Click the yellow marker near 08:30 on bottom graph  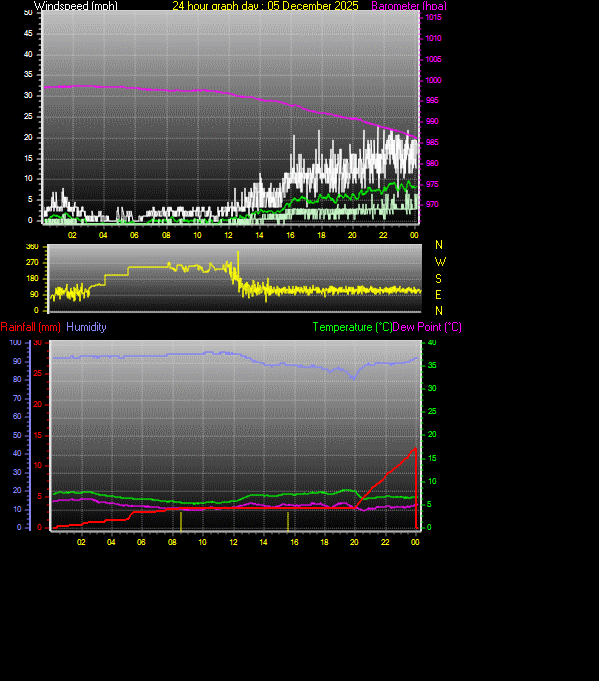pos(181,521)
